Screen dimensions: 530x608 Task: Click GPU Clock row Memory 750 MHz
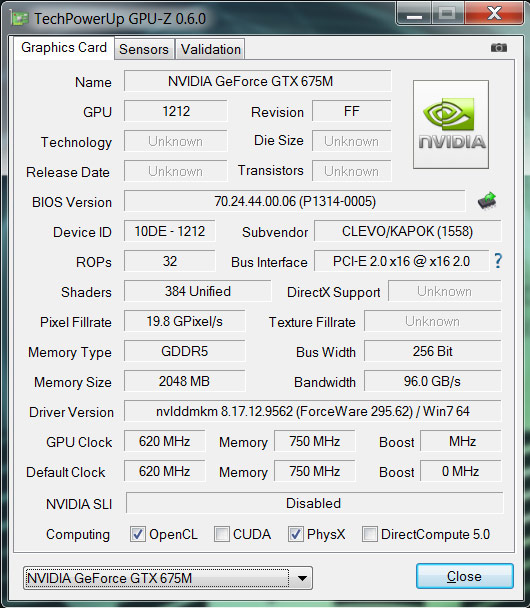pos(314,441)
